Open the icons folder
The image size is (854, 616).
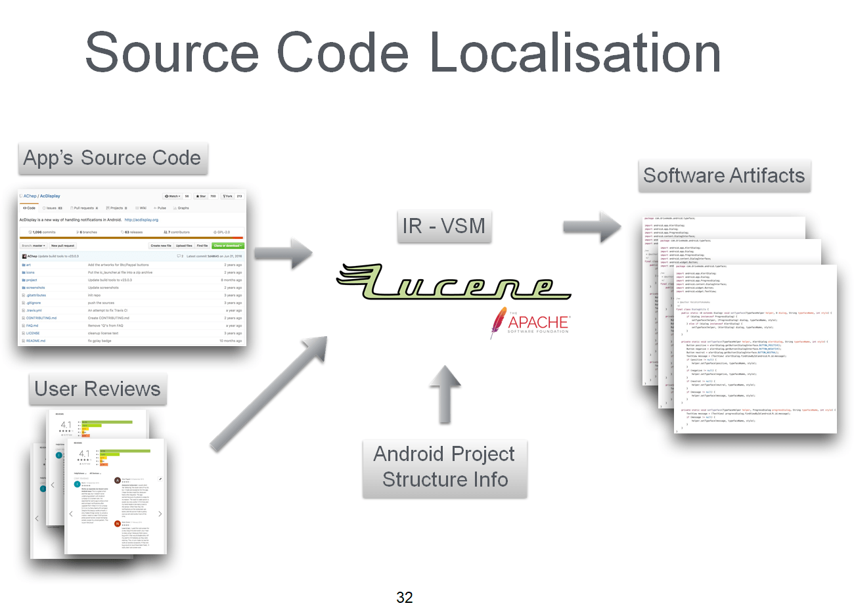click(x=30, y=273)
